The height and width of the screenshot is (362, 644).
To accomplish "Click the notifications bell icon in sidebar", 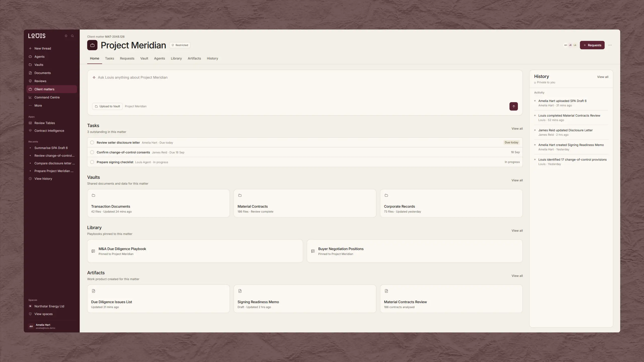I will click(66, 36).
